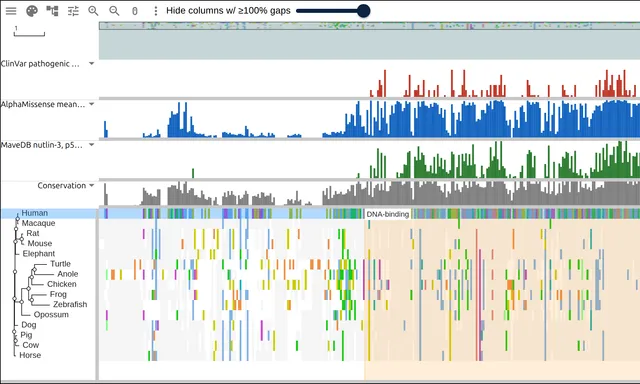Open the color palette scheme menu

pyautogui.click(x=32, y=11)
